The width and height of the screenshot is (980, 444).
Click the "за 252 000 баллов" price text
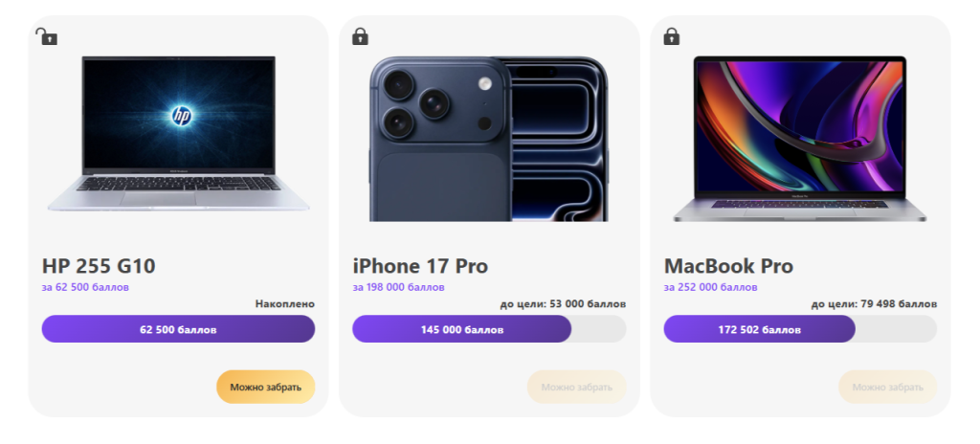pos(709,287)
